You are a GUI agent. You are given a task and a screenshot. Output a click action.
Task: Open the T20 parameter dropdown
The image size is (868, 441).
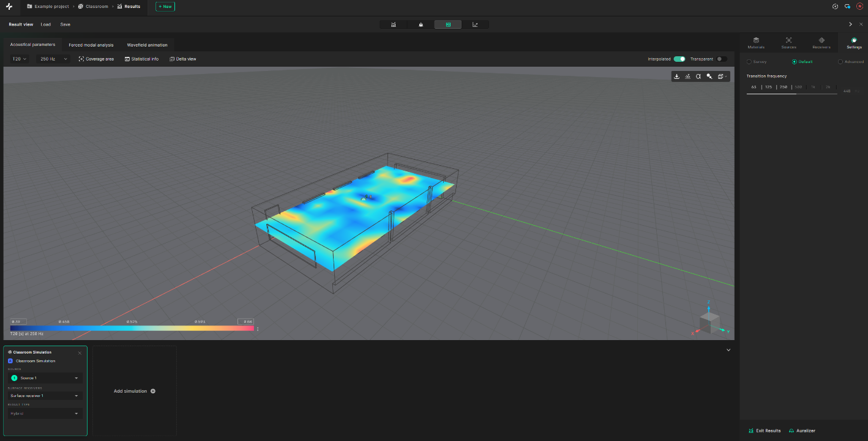point(20,59)
